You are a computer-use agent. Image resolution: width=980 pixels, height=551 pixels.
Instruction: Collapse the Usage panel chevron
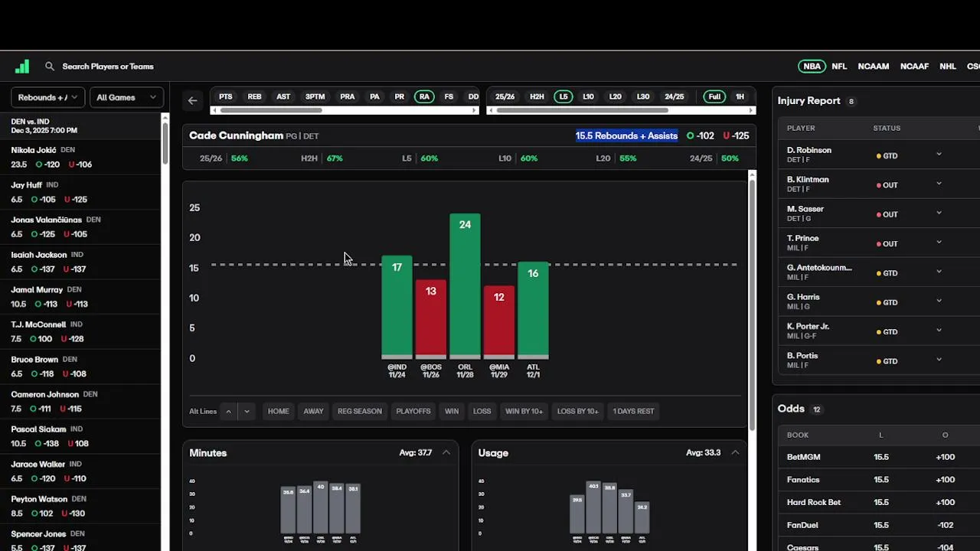pyautogui.click(x=735, y=452)
